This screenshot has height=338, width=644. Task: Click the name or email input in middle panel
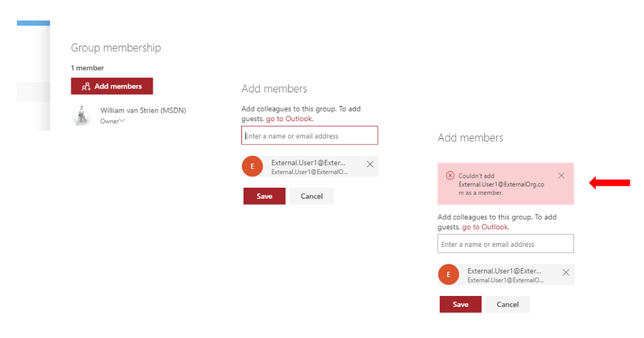[310, 135]
